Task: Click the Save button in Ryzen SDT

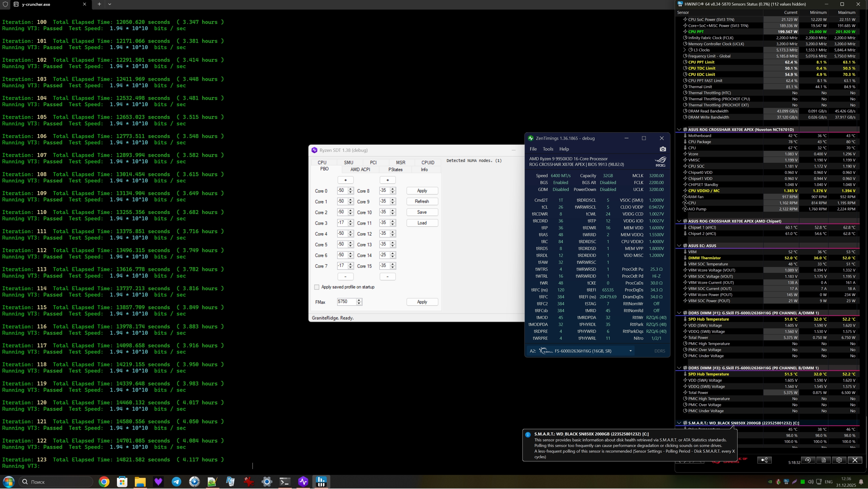Action: click(x=422, y=212)
